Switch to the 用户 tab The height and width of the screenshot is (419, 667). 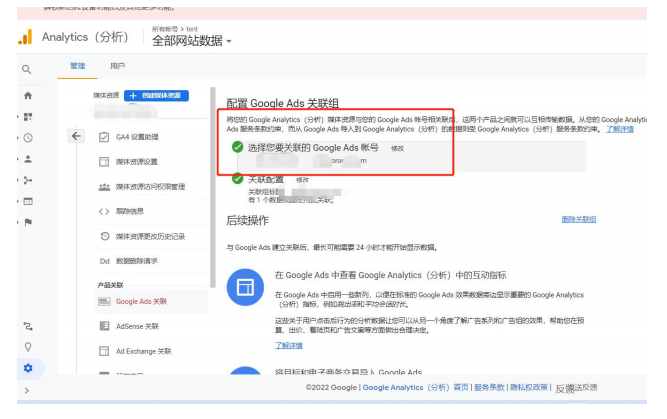pyautogui.click(x=117, y=66)
